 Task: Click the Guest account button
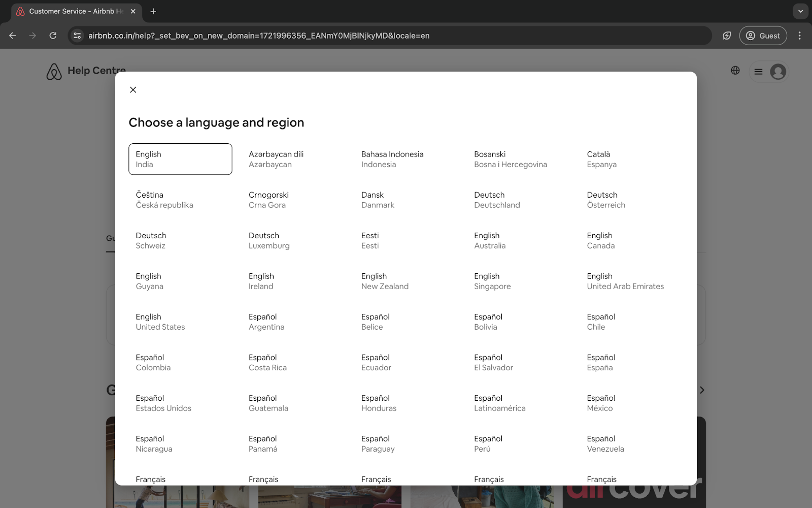point(763,36)
